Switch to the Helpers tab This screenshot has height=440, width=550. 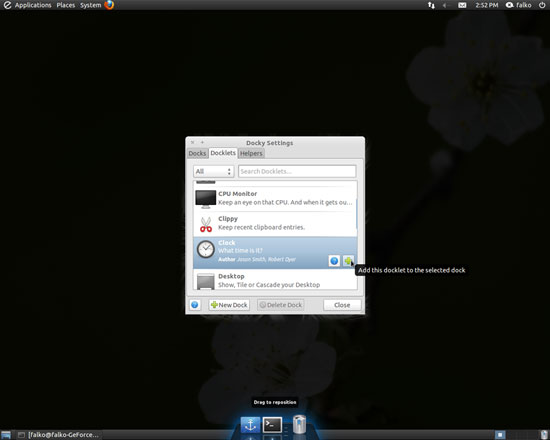click(251, 153)
